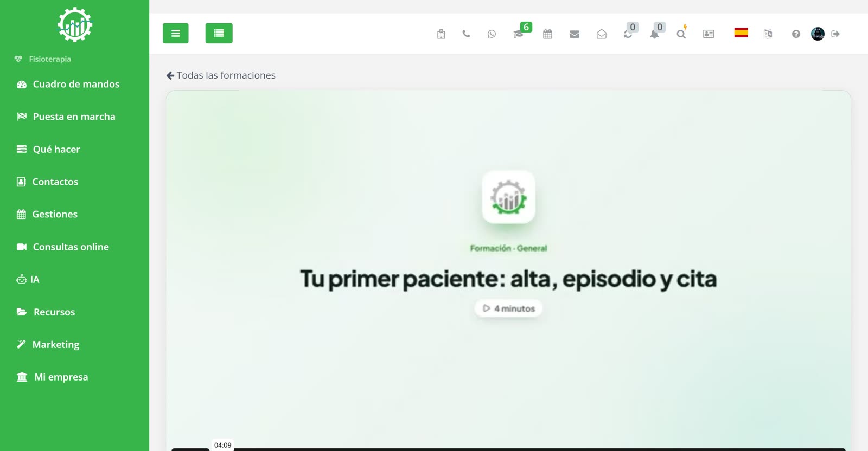Click the app logo tile in video
This screenshot has width=868, height=451.
(508, 197)
